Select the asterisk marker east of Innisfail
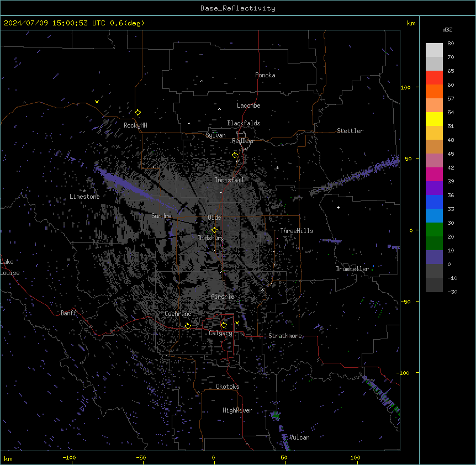The width and height of the screenshot is (476, 465). click(277, 168)
